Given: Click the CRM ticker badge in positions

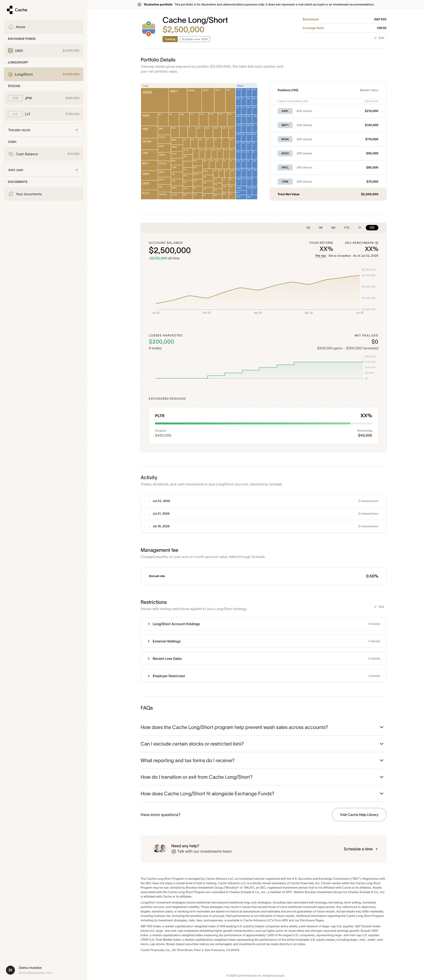Looking at the screenshot, I should click(x=285, y=182).
